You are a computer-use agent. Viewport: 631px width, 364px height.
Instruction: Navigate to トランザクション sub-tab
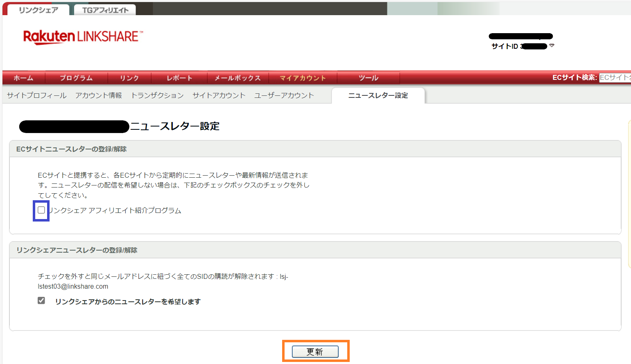[x=157, y=95]
